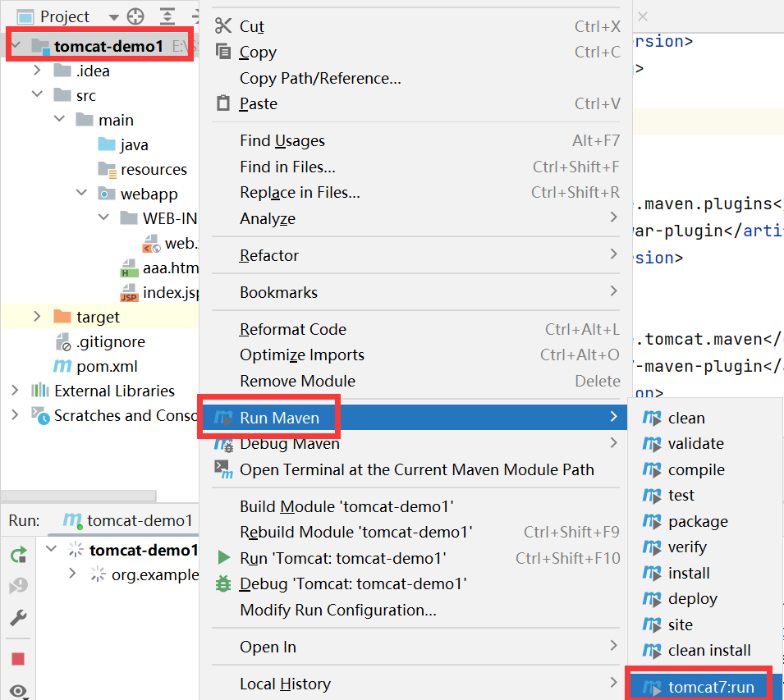Open the Project view dropdown arrow
784x700 pixels.
pyautogui.click(x=113, y=17)
